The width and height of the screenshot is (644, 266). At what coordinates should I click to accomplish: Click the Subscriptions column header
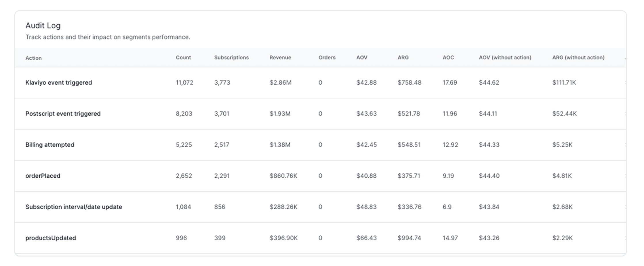[x=231, y=58]
